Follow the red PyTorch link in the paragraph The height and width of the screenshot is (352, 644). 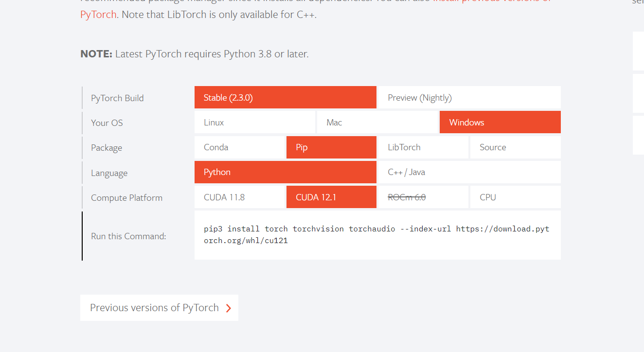[x=98, y=15]
